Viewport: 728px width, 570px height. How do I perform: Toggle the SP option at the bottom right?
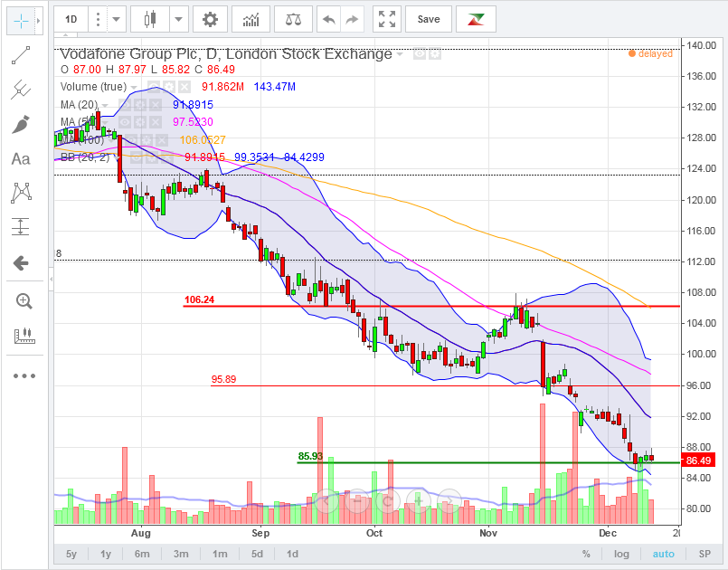pyautogui.click(x=704, y=554)
